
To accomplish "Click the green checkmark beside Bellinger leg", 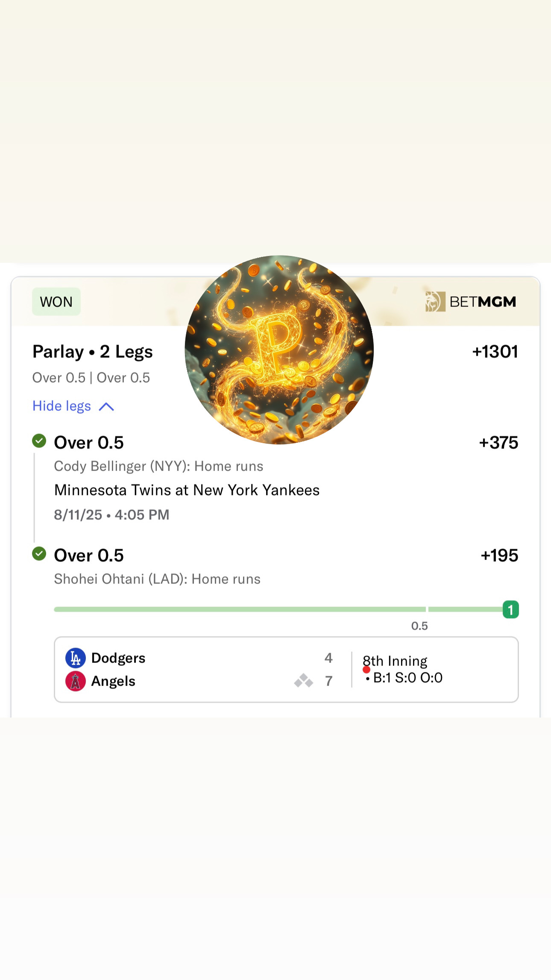I will coord(39,441).
